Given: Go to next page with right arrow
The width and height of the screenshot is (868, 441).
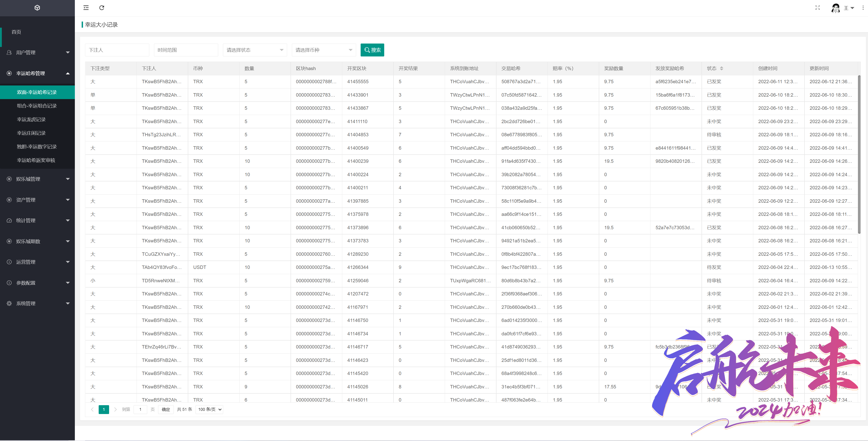Looking at the screenshot, I should (x=115, y=409).
